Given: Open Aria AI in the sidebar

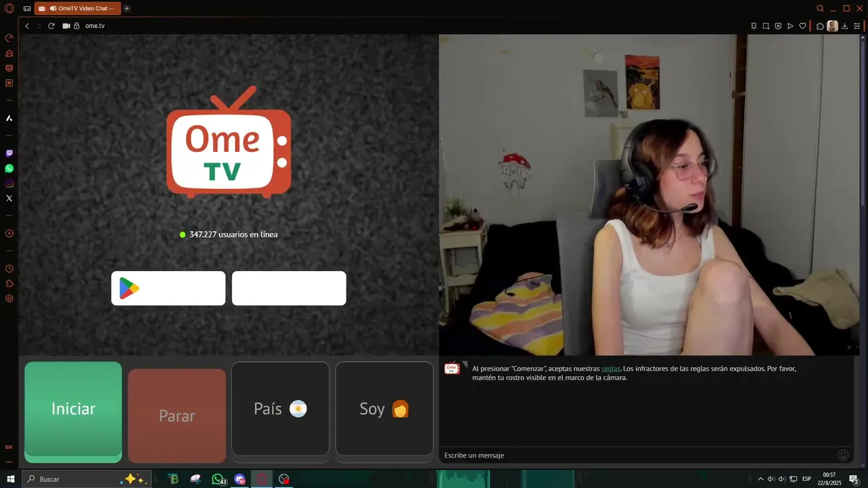Looking at the screenshot, I should (9, 119).
